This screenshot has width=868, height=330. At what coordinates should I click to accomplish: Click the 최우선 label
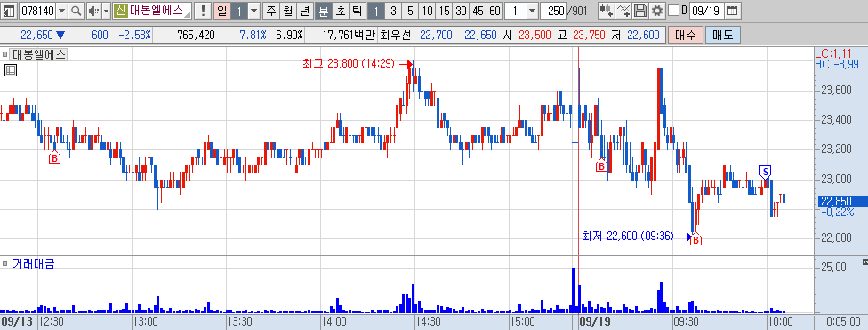tap(396, 35)
